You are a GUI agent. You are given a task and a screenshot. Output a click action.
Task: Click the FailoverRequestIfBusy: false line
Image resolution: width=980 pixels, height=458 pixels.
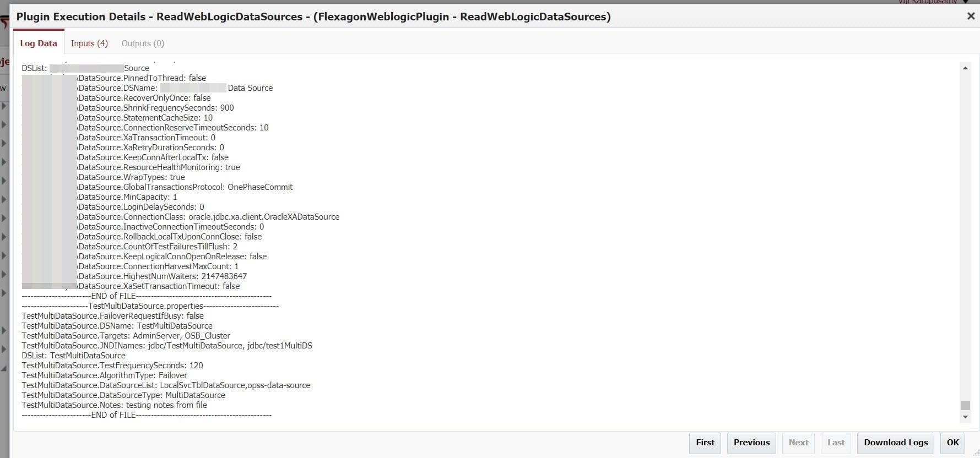(x=113, y=316)
